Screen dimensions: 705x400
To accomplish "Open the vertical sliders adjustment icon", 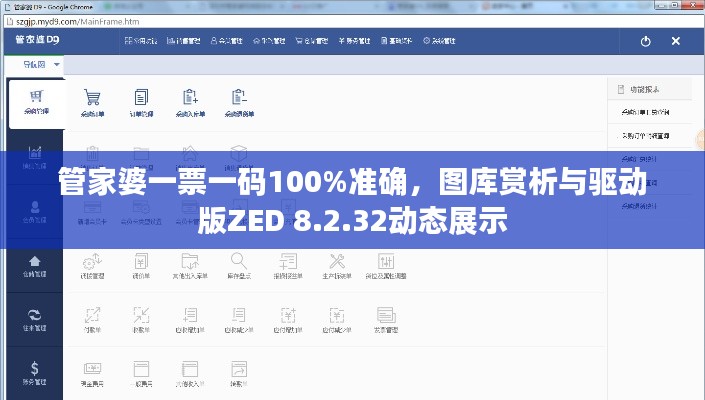I will (x=385, y=262).
